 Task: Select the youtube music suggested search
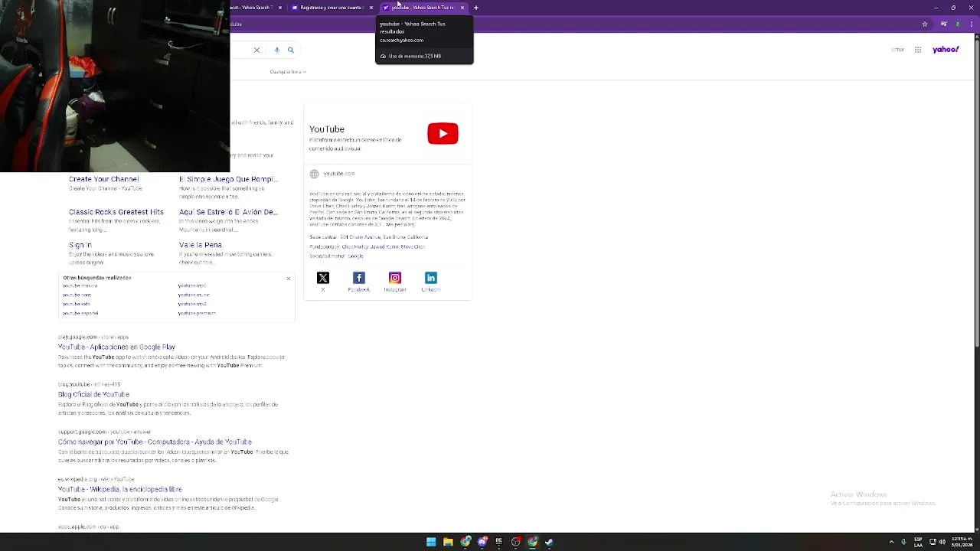(x=194, y=295)
